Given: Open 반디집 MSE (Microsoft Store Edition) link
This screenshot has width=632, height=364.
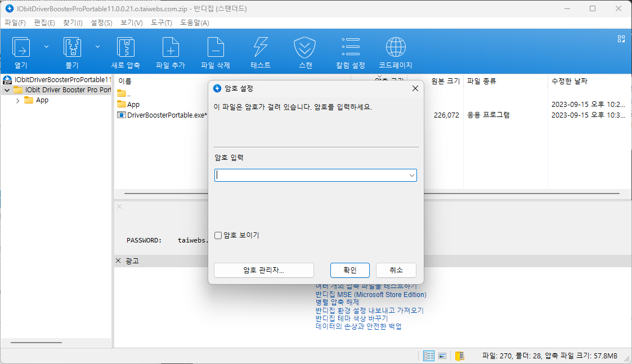Looking at the screenshot, I should click(x=371, y=295).
